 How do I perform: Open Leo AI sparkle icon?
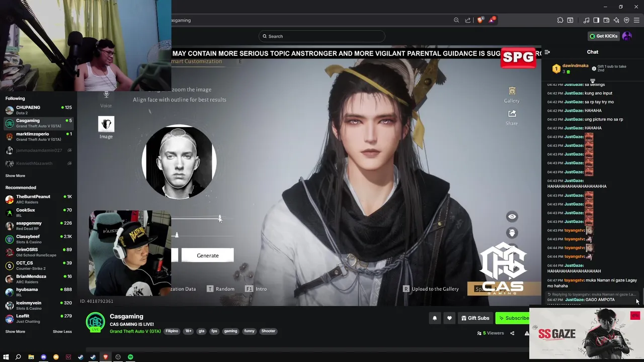(616, 20)
